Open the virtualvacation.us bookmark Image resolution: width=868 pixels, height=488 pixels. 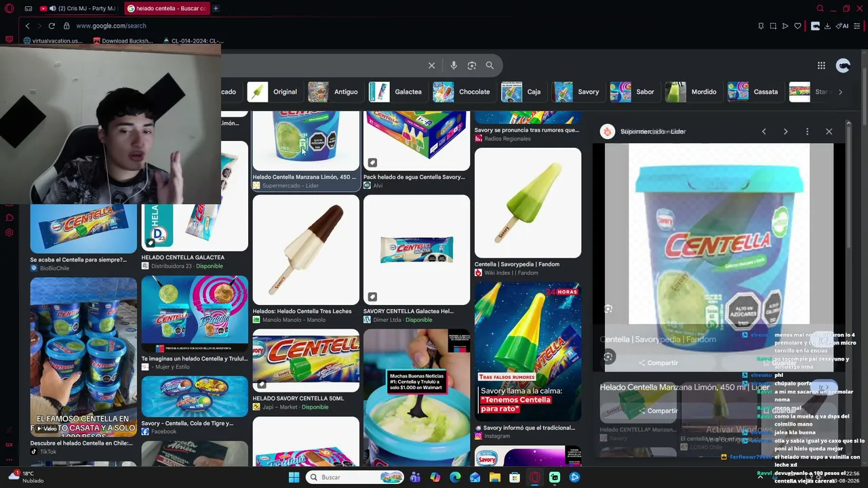tap(53, 41)
